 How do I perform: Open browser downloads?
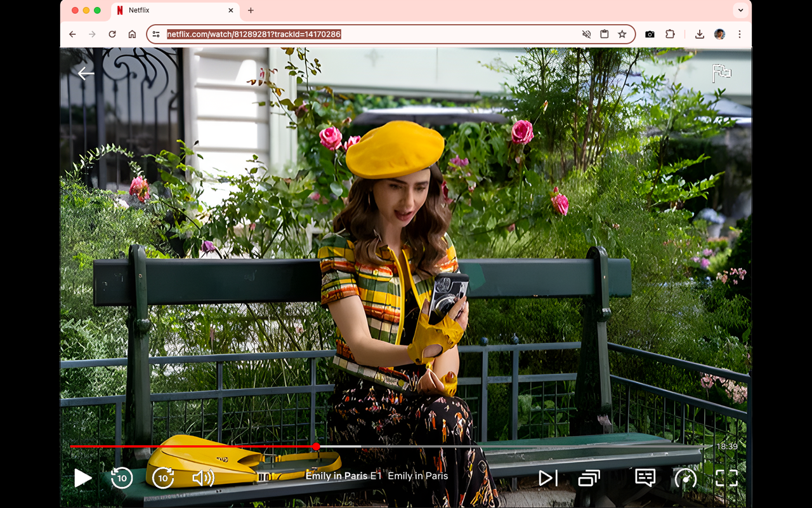(700, 34)
